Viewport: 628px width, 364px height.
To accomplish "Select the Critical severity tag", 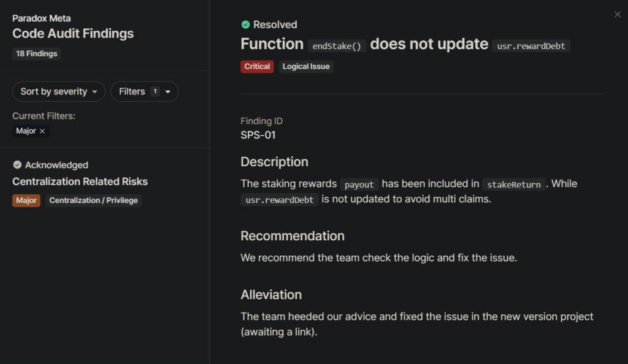I will point(257,66).
